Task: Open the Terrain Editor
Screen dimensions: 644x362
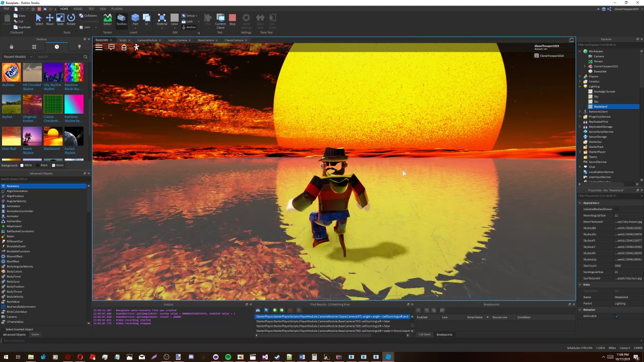Action: (108, 20)
